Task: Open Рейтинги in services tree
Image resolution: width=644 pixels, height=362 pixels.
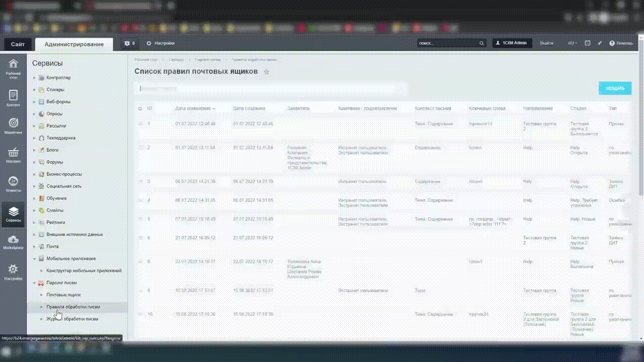Action: pos(55,223)
